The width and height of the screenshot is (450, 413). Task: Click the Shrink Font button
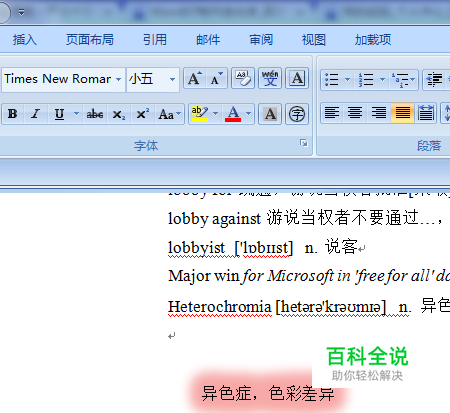point(216,79)
